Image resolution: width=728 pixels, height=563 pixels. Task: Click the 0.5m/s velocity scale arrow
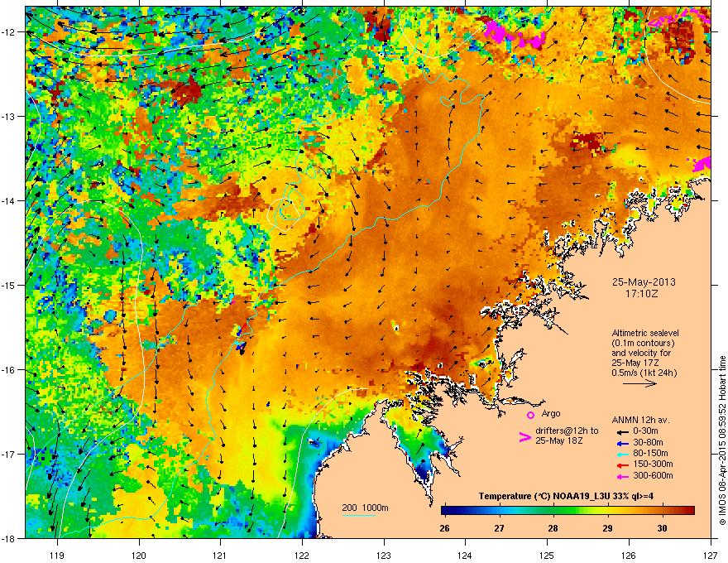click(x=639, y=383)
